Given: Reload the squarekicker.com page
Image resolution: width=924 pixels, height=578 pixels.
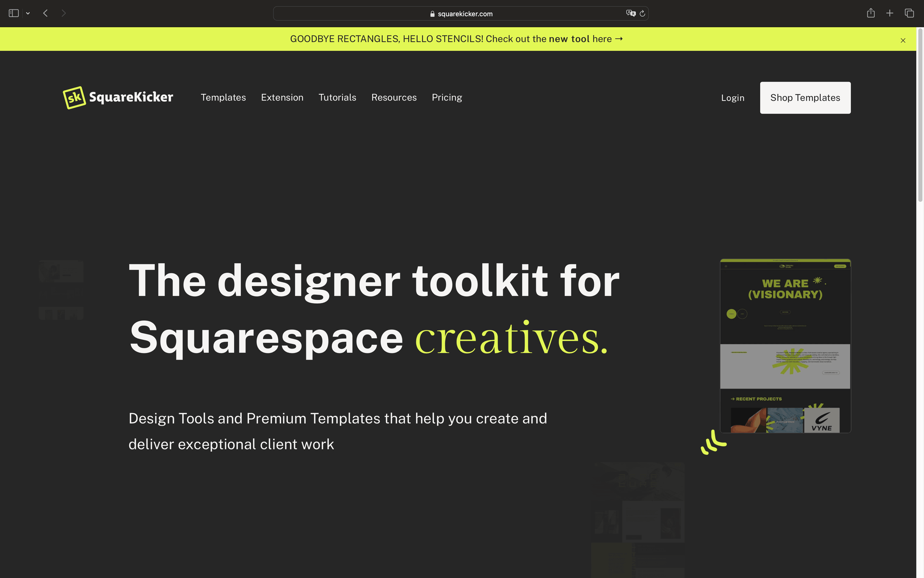Looking at the screenshot, I should [642, 13].
